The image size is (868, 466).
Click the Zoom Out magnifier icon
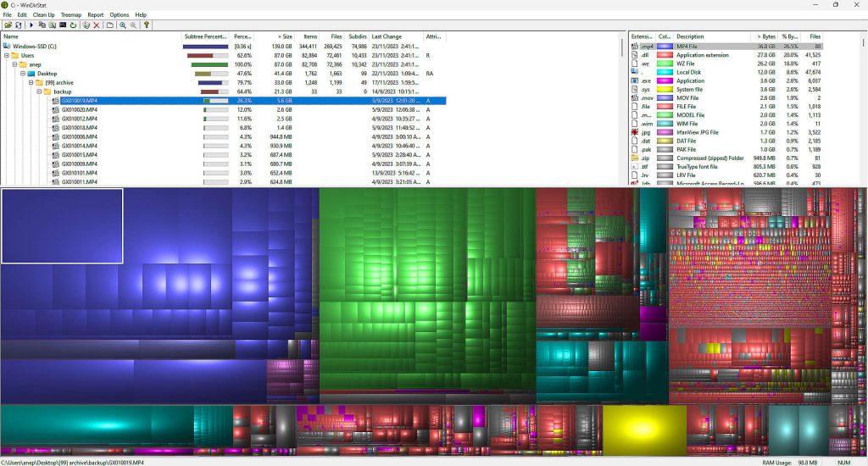click(133, 25)
